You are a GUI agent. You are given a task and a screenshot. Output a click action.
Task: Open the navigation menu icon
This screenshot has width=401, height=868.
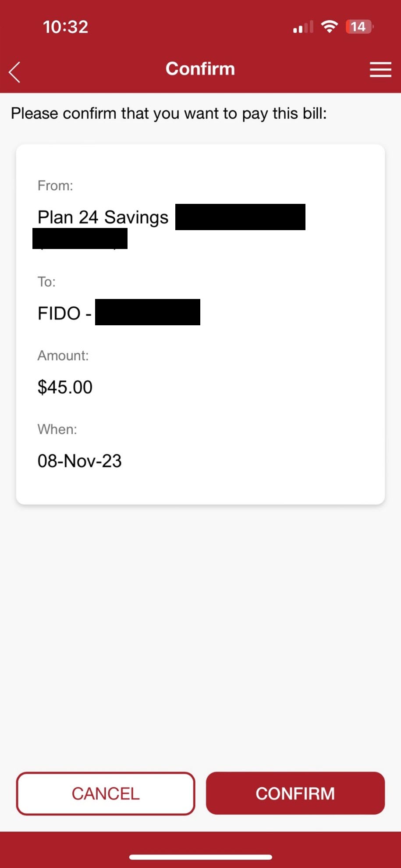380,70
